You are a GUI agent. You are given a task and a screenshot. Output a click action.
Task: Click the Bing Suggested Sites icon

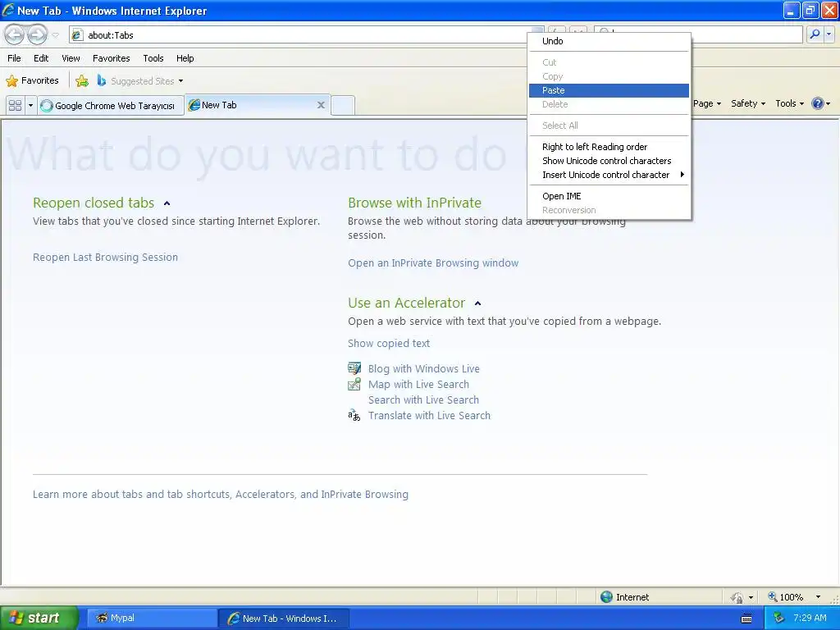coord(101,80)
